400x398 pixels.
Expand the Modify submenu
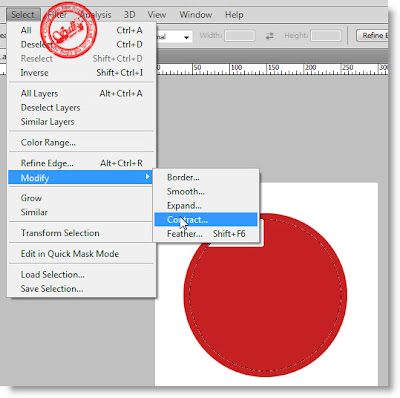coord(80,177)
